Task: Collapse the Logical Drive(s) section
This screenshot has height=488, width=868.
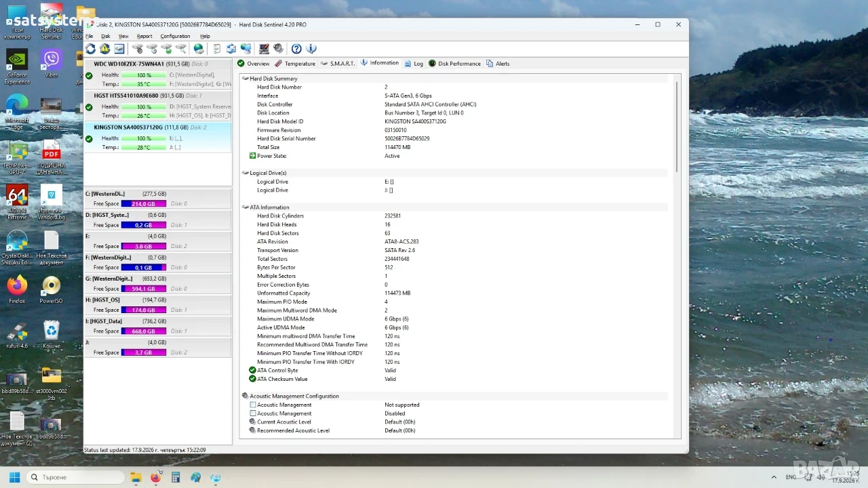Action: 245,173
